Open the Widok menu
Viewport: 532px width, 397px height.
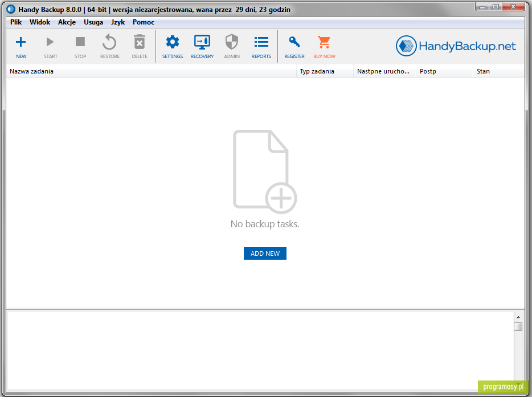tap(40, 22)
